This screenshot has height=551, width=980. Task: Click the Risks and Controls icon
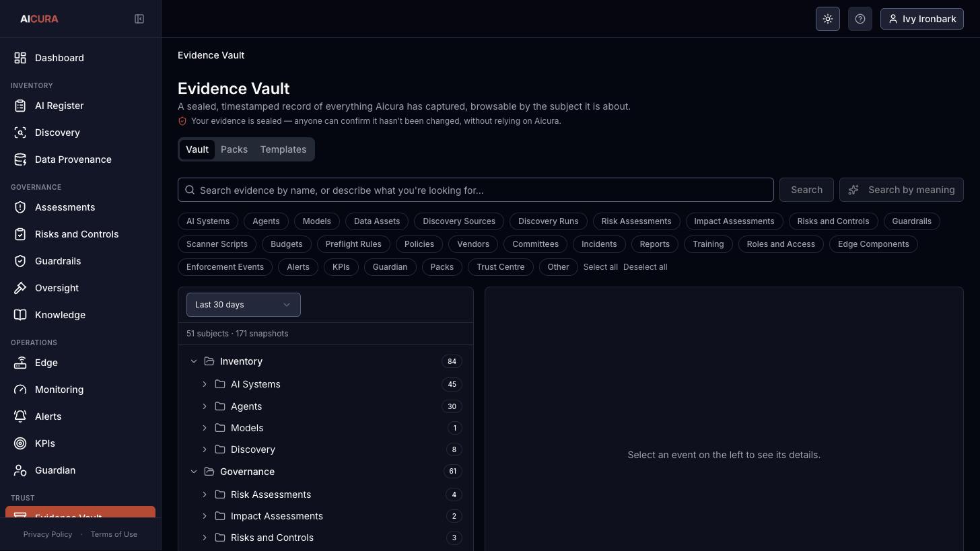click(x=20, y=234)
